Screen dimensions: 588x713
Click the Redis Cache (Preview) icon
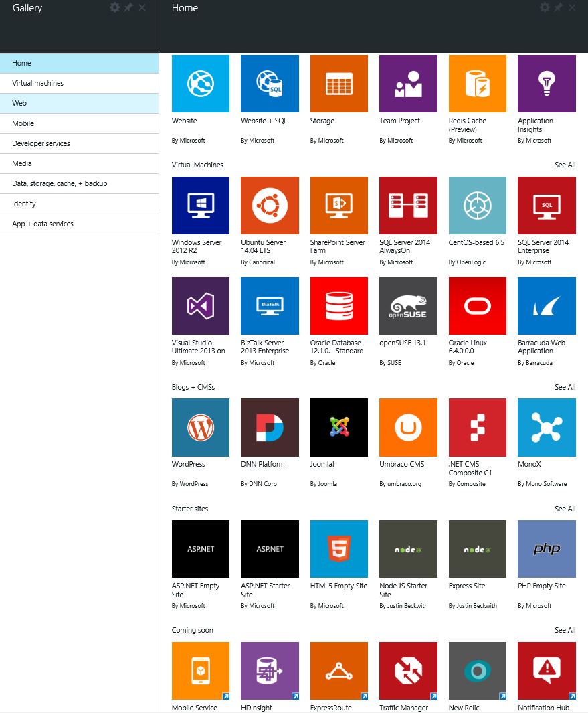(x=477, y=84)
